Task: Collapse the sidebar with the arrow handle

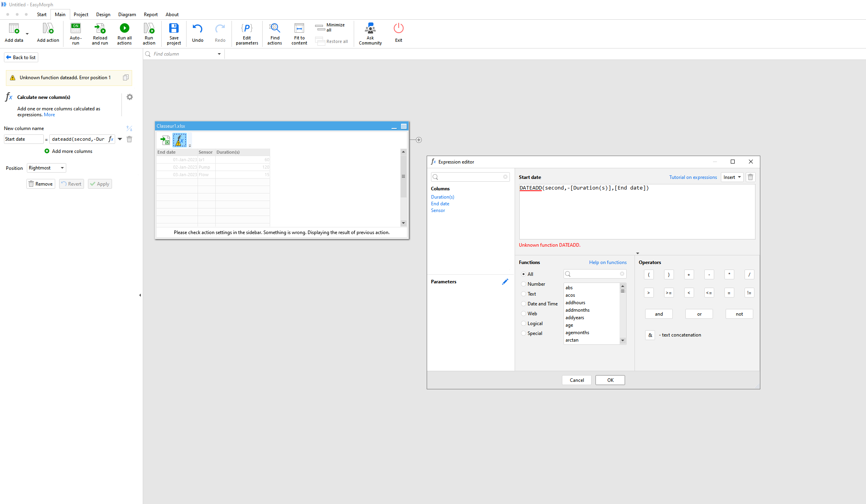Action: coord(140,295)
